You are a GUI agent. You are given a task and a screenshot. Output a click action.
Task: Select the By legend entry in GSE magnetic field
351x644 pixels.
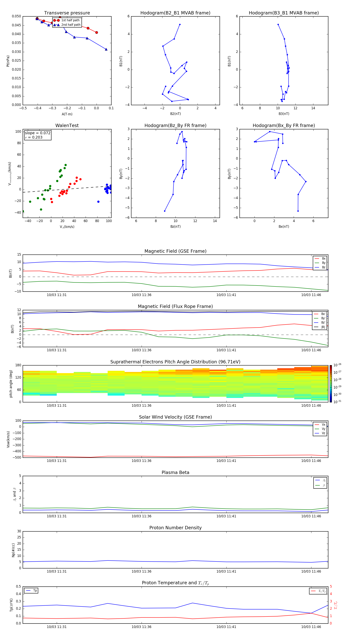(320, 263)
